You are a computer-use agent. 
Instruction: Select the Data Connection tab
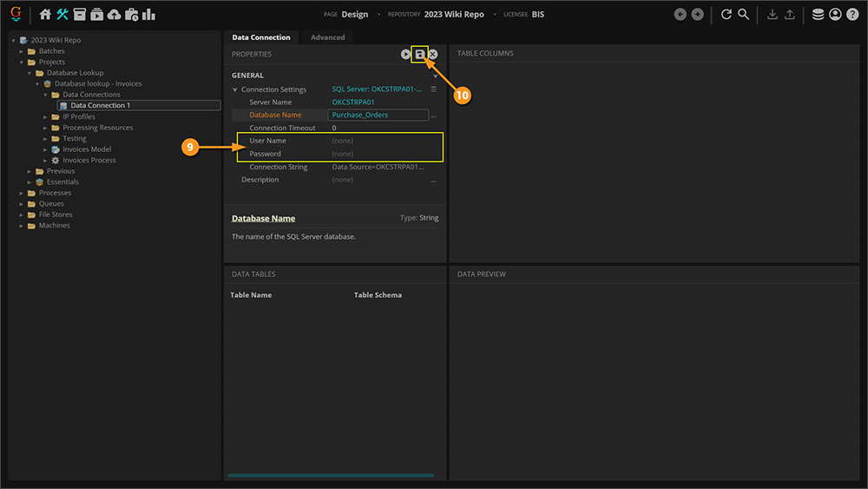260,37
